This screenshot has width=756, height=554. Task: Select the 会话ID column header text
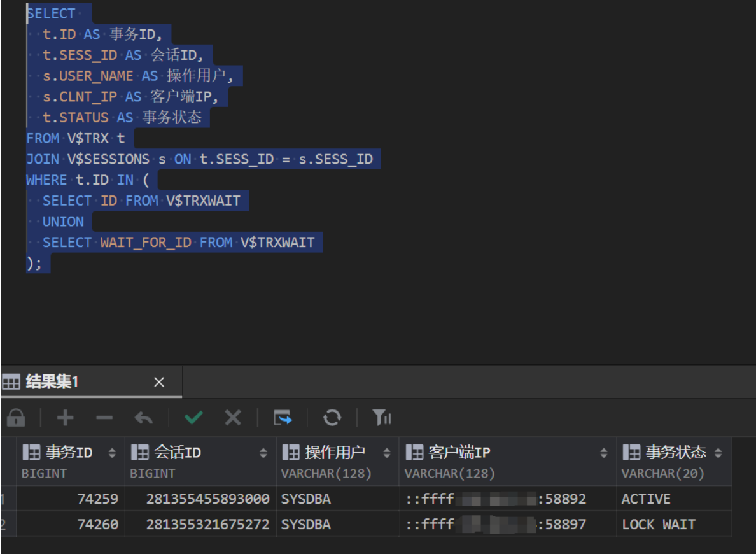click(178, 452)
